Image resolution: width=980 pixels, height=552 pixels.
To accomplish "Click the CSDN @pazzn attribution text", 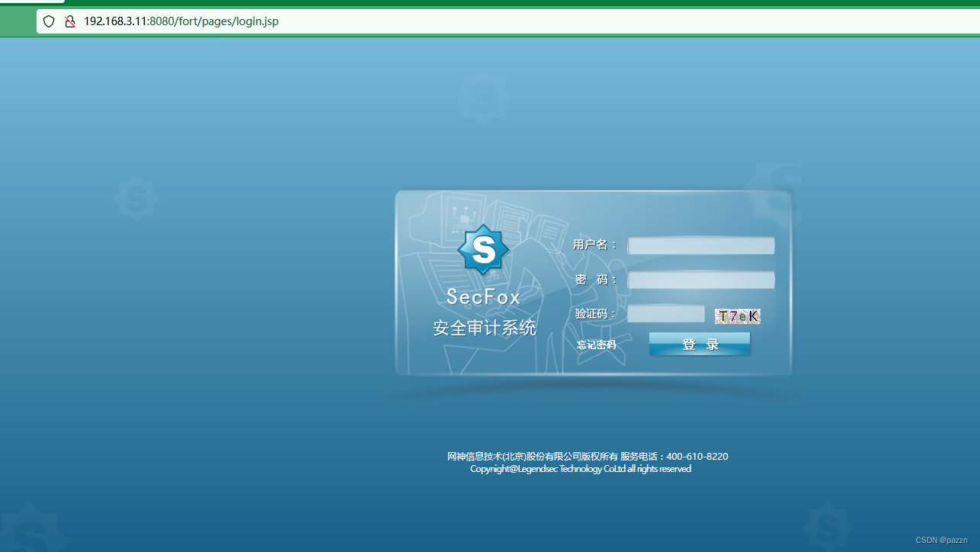I will tap(941, 540).
